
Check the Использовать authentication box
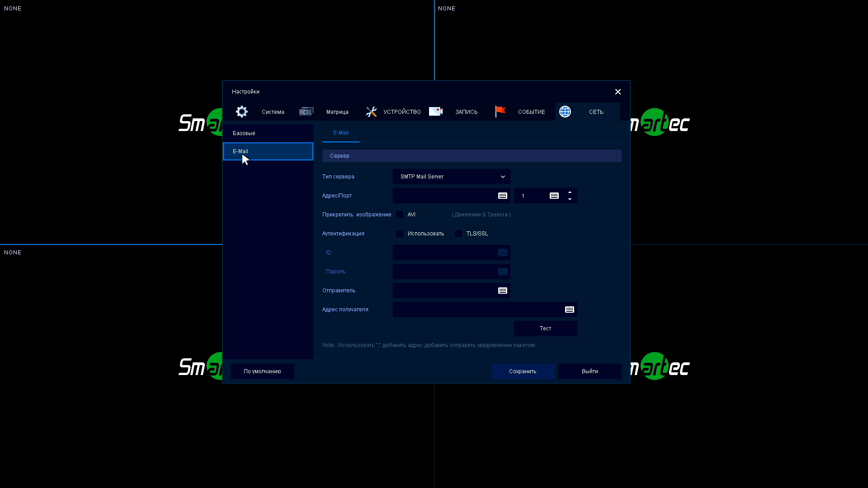coord(400,234)
